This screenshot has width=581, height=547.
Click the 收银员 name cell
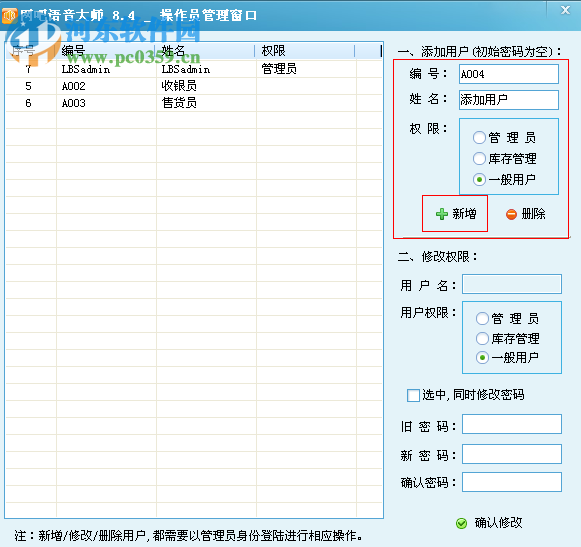coord(206,86)
